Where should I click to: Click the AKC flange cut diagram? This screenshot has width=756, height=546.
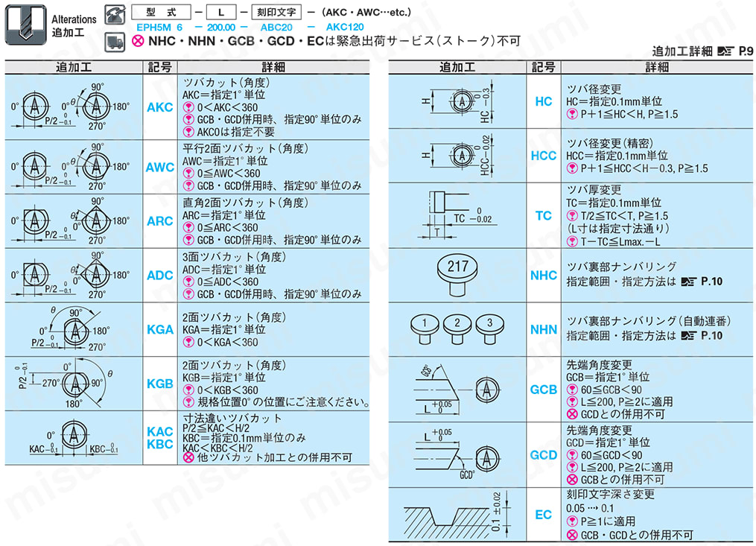point(72,107)
